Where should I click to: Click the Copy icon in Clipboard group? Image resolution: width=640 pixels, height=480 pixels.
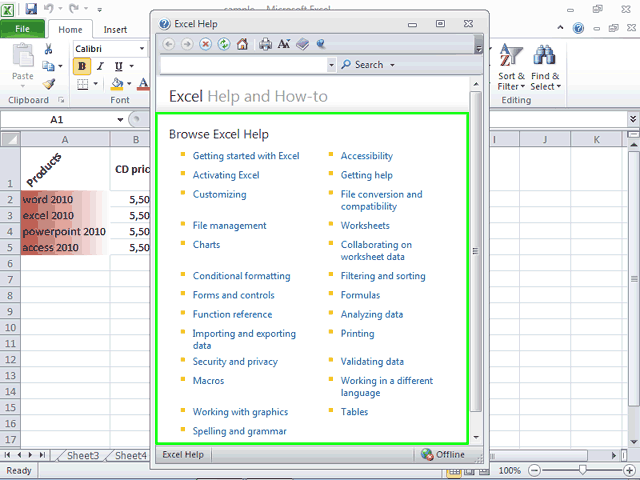48,66
